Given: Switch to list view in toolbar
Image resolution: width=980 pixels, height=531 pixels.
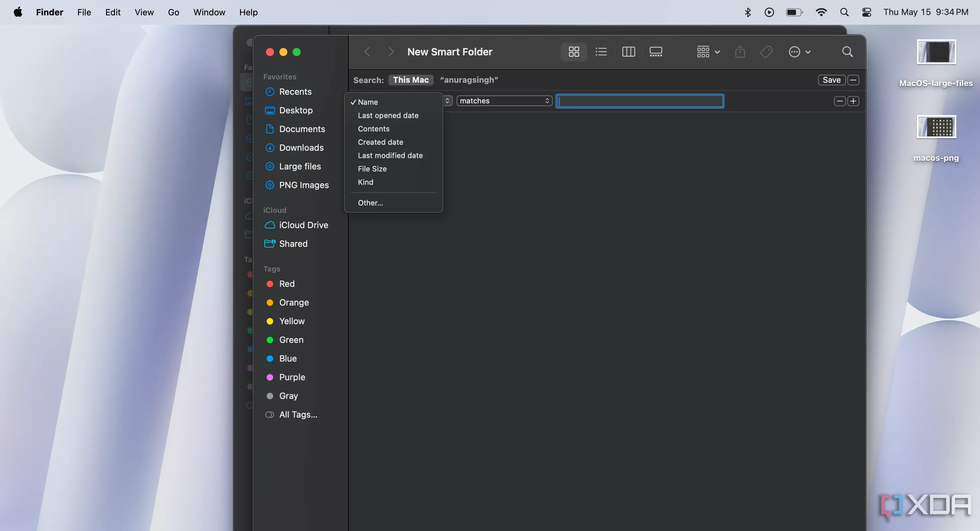Looking at the screenshot, I should coord(601,52).
